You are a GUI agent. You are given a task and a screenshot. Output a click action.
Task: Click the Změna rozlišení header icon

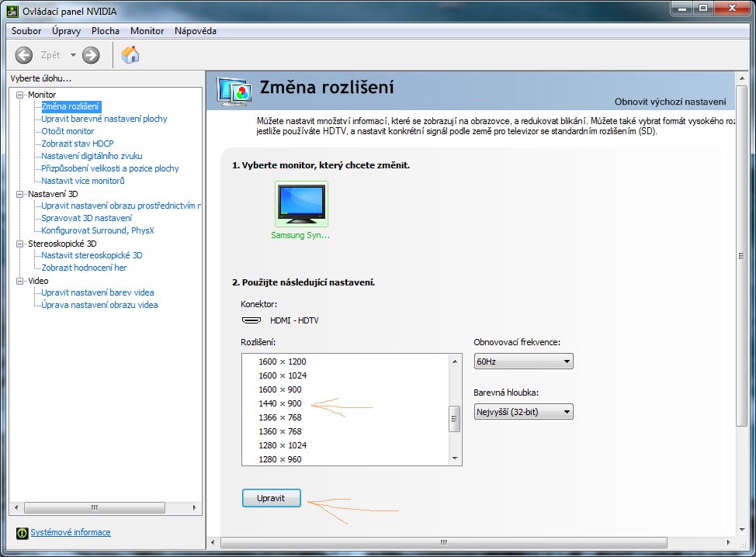pos(234,91)
